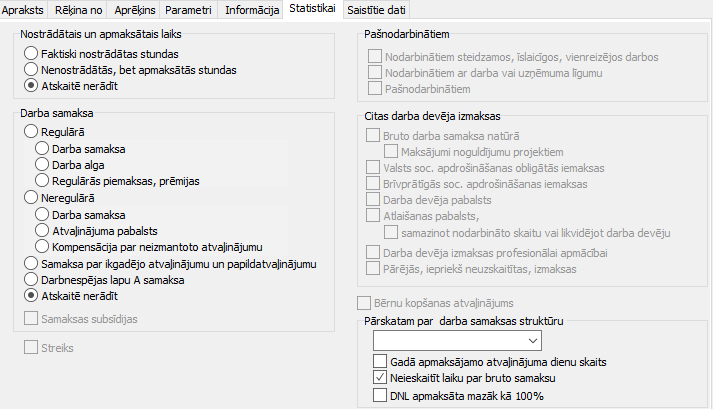Pick the Darba alga radio button
The height and width of the screenshot is (409, 713).
click(x=42, y=164)
